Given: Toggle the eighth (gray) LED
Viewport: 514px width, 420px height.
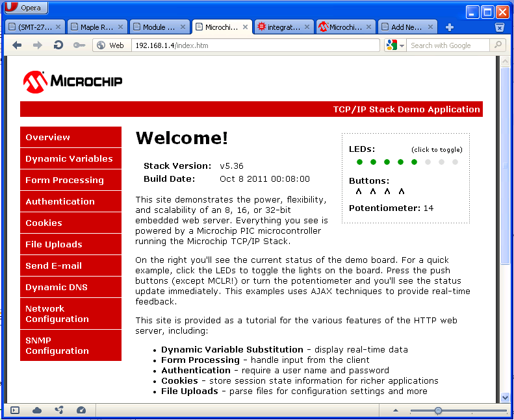Looking at the screenshot, I should [455, 162].
